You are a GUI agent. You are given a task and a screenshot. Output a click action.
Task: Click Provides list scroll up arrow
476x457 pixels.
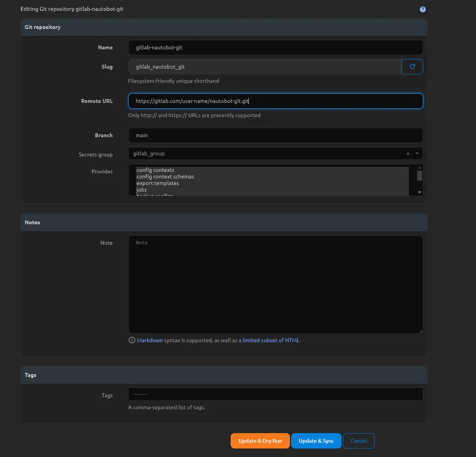(419, 168)
